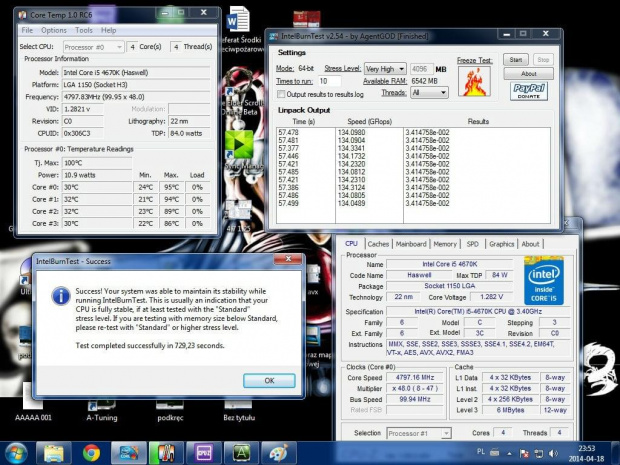Click Action Center flag tray icon

[x=524, y=453]
